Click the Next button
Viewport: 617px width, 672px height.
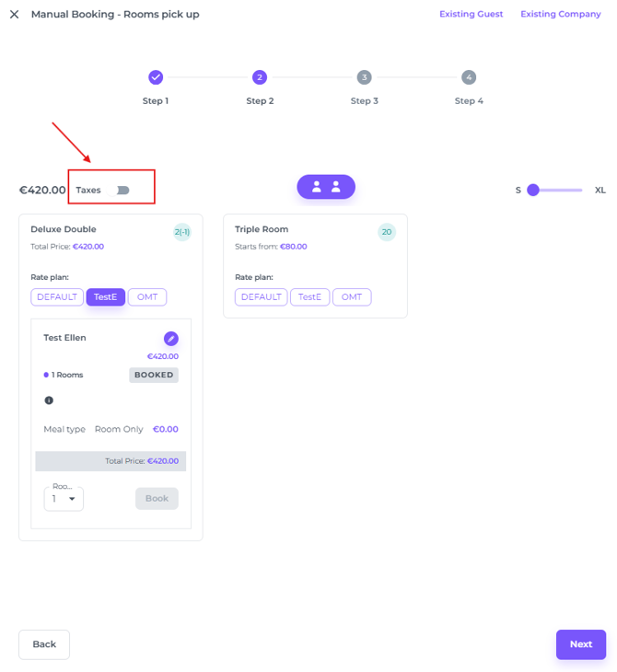[580, 644]
